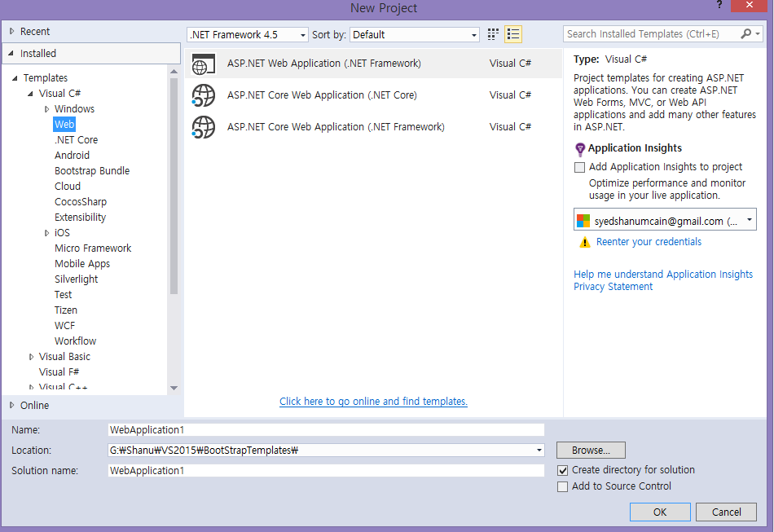Expand the Windows tree node
Image resolution: width=774 pixels, height=532 pixels.
(47, 109)
